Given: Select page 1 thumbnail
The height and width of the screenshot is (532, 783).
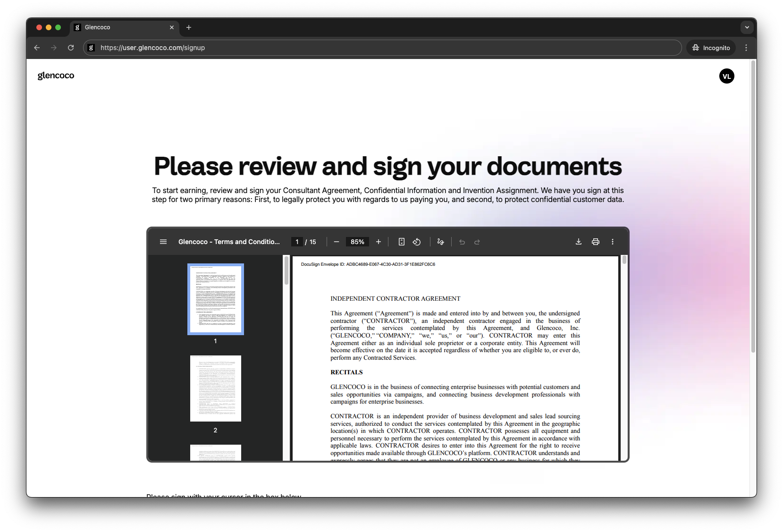Looking at the screenshot, I should [x=216, y=299].
